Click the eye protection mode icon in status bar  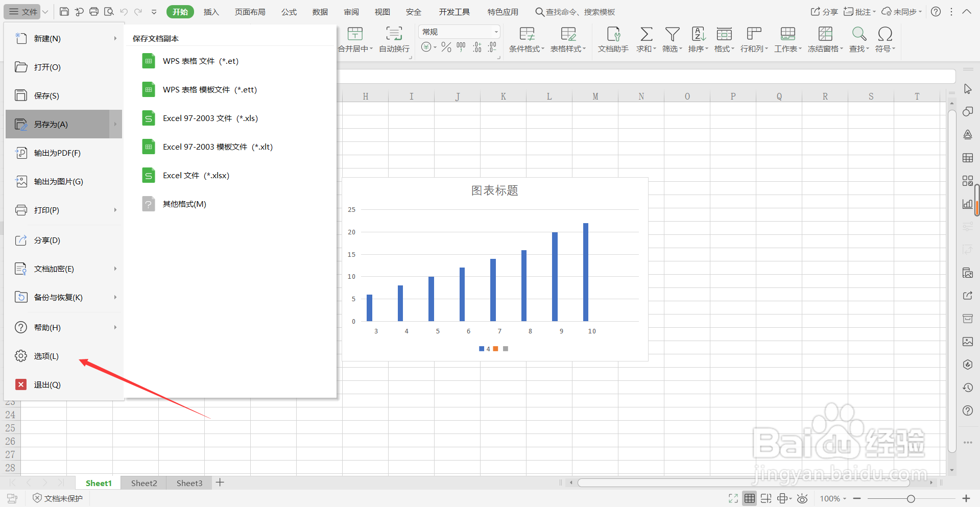coord(802,498)
